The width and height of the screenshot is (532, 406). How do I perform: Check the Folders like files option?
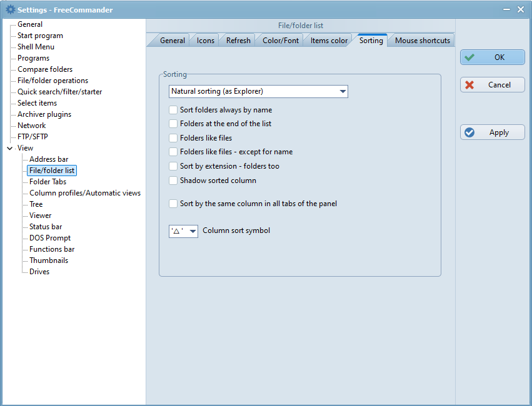pos(173,138)
